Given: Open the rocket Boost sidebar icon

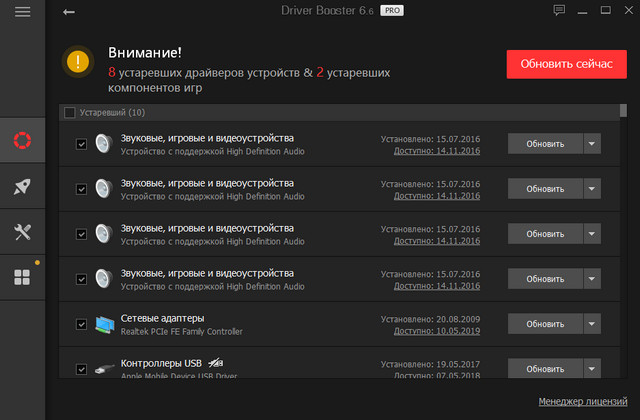Looking at the screenshot, I should pos(22,186).
